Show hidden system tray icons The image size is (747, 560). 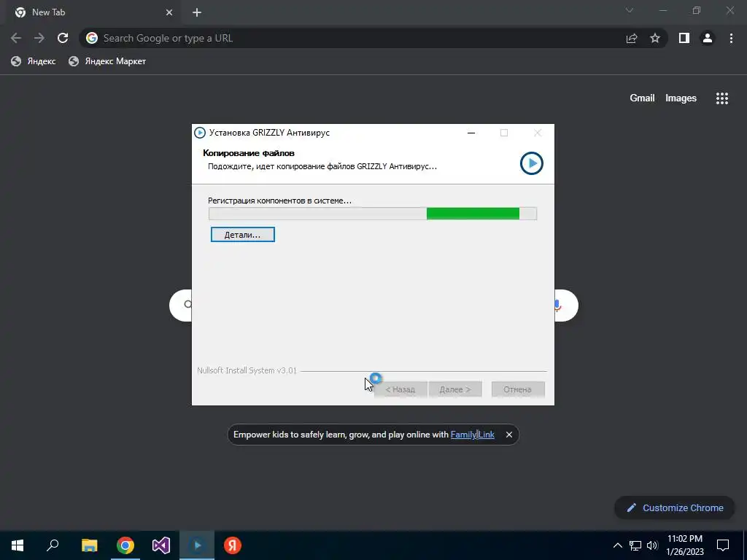(617, 545)
